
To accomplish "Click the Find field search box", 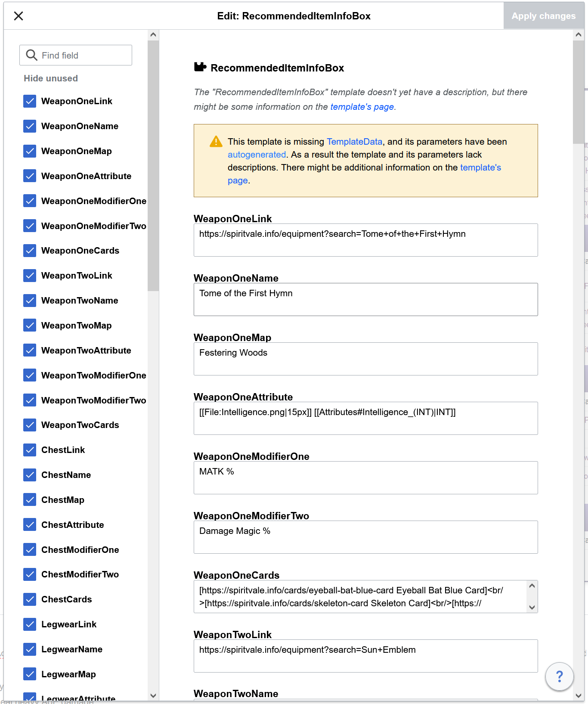I will (x=76, y=55).
